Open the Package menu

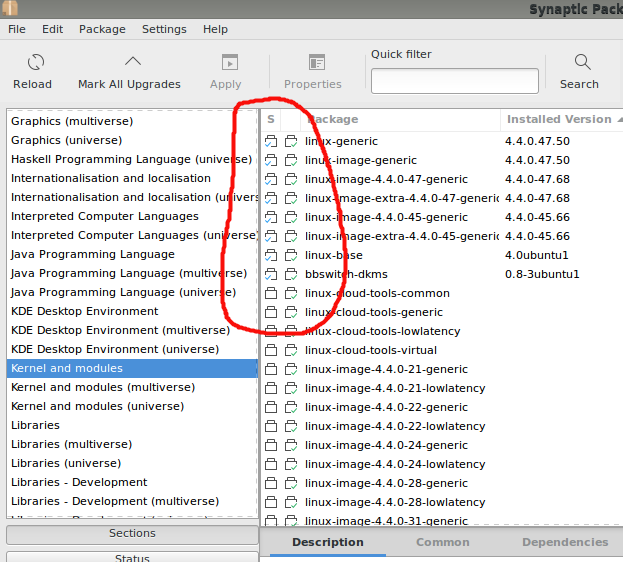(x=102, y=29)
